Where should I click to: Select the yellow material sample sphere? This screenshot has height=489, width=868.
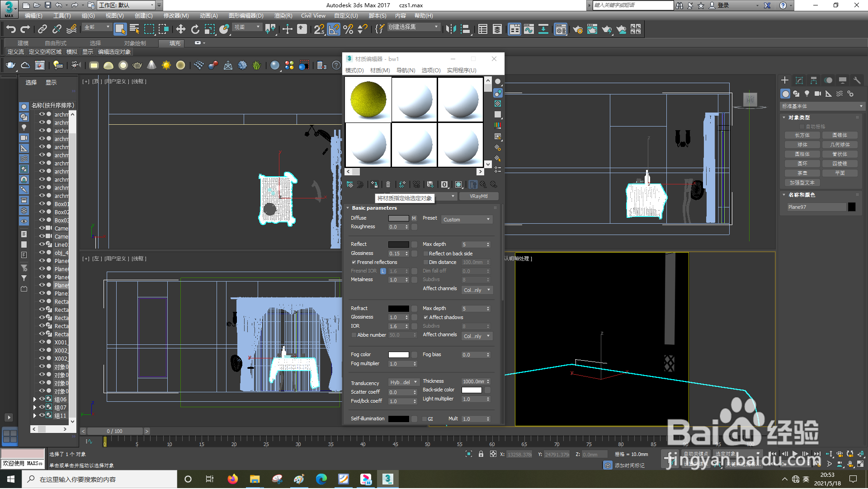coord(368,100)
